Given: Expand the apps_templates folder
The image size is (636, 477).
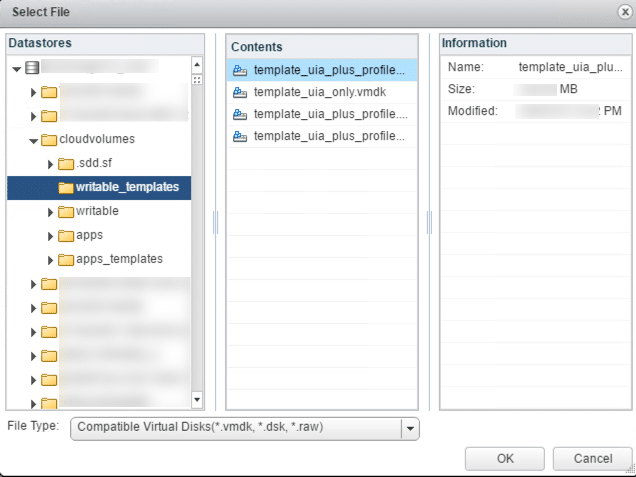Looking at the screenshot, I should [51, 260].
